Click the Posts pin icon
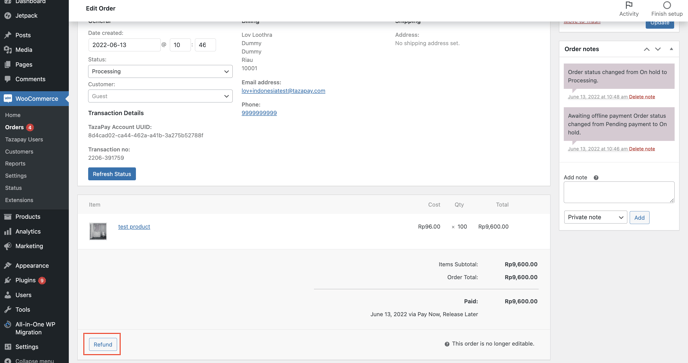Screen dimensions: 688x363 7,35
